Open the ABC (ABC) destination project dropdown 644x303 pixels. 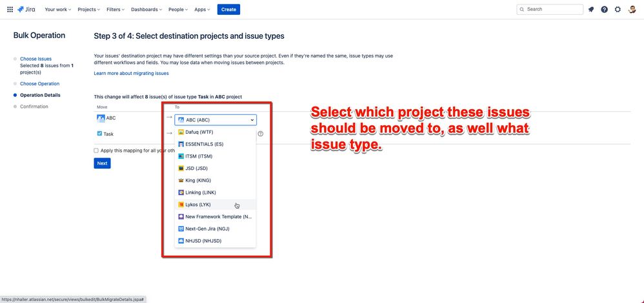[x=216, y=120]
